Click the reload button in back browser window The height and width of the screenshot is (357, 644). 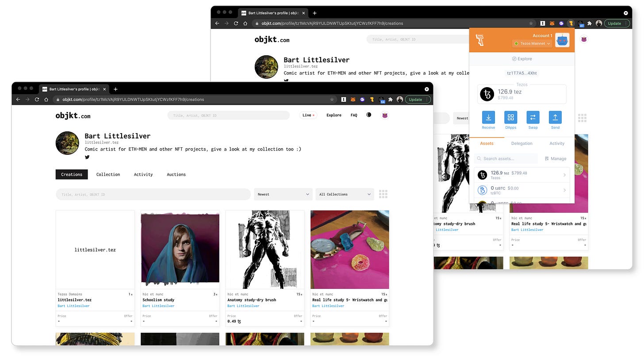236,23
